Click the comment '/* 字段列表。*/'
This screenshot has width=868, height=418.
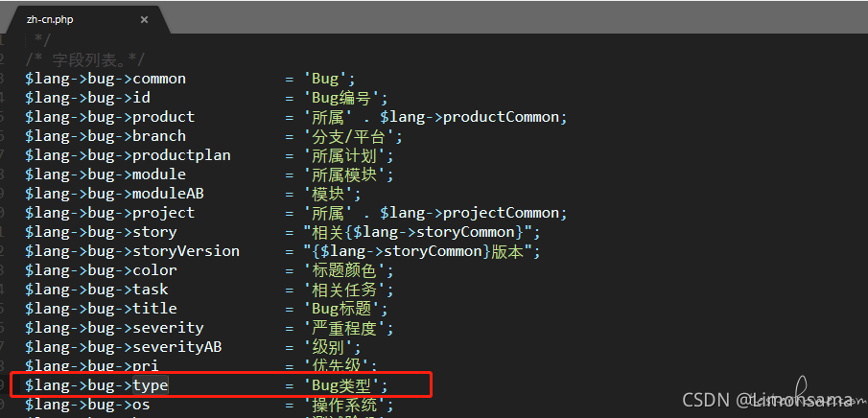pyautogui.click(x=84, y=59)
